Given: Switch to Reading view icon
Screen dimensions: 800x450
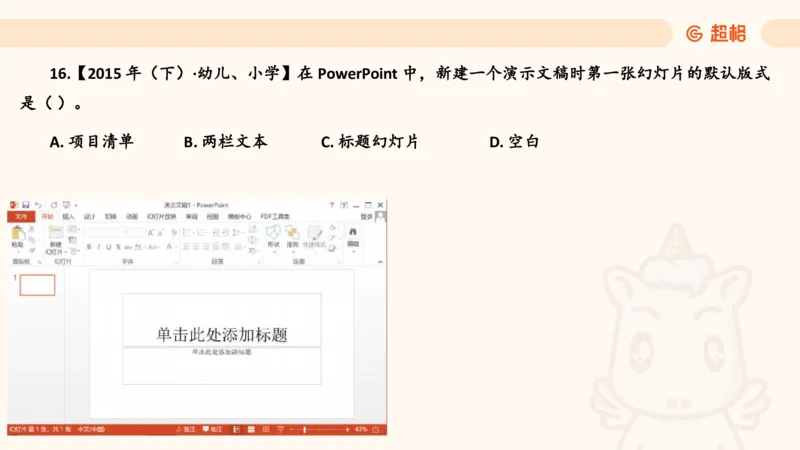Looking at the screenshot, I should click(x=266, y=430).
